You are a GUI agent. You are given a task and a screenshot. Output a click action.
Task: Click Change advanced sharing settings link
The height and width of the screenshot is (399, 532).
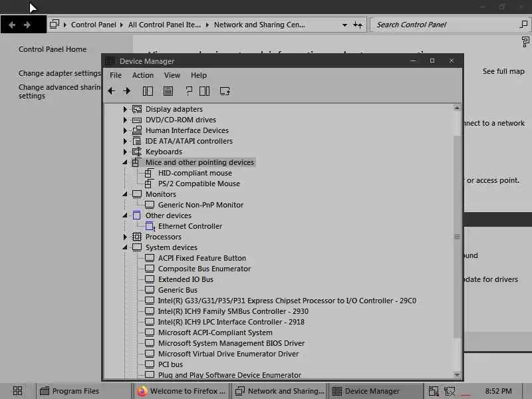tap(60, 92)
